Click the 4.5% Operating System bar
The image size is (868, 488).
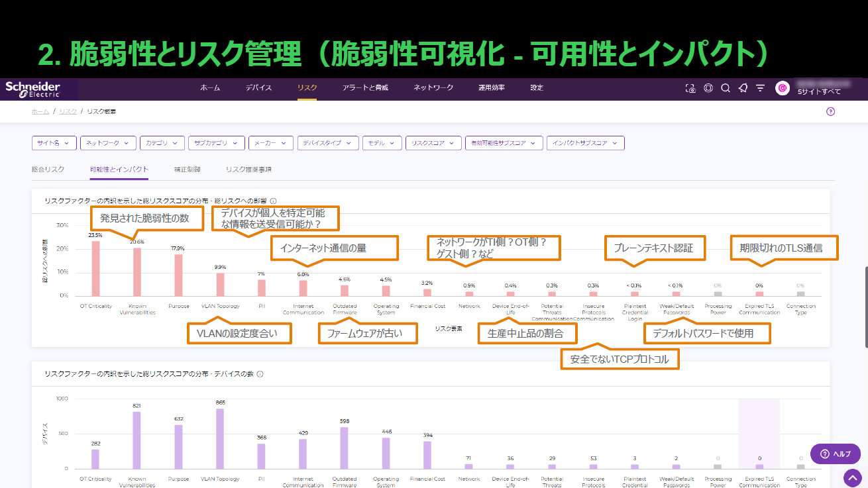pyautogui.click(x=386, y=291)
